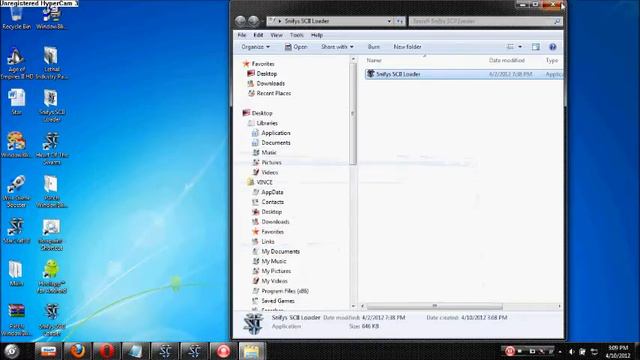The image size is (640, 360).
Task: Select the Smiftys SCII Loader file row
Action: point(464,74)
